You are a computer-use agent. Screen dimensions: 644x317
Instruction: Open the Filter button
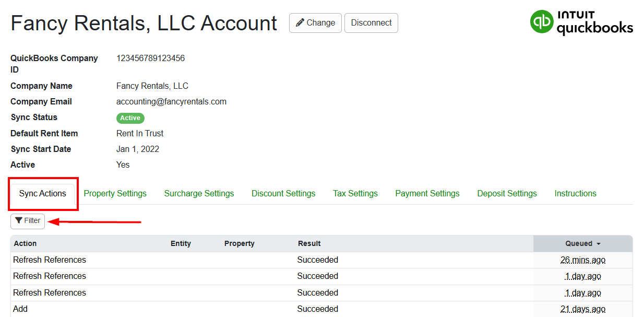pyautogui.click(x=28, y=221)
